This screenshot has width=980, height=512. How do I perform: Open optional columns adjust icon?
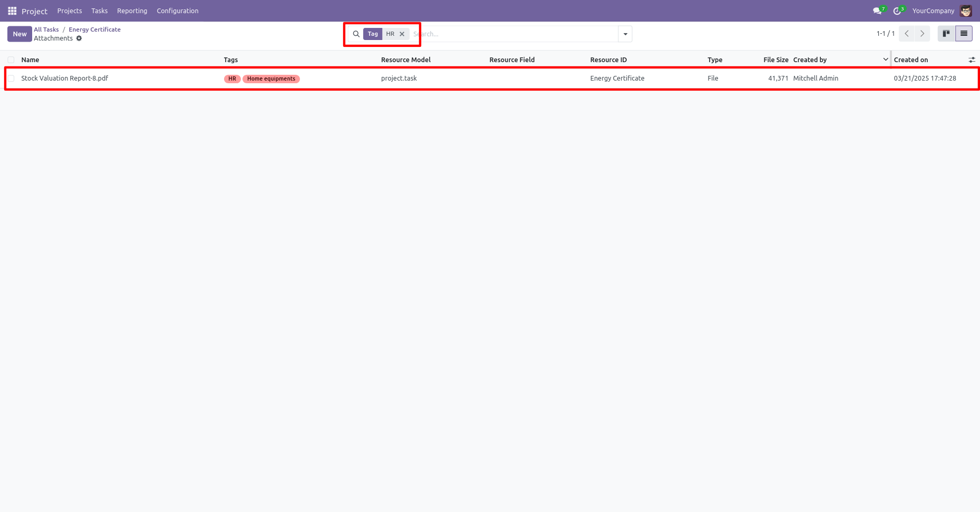point(972,60)
